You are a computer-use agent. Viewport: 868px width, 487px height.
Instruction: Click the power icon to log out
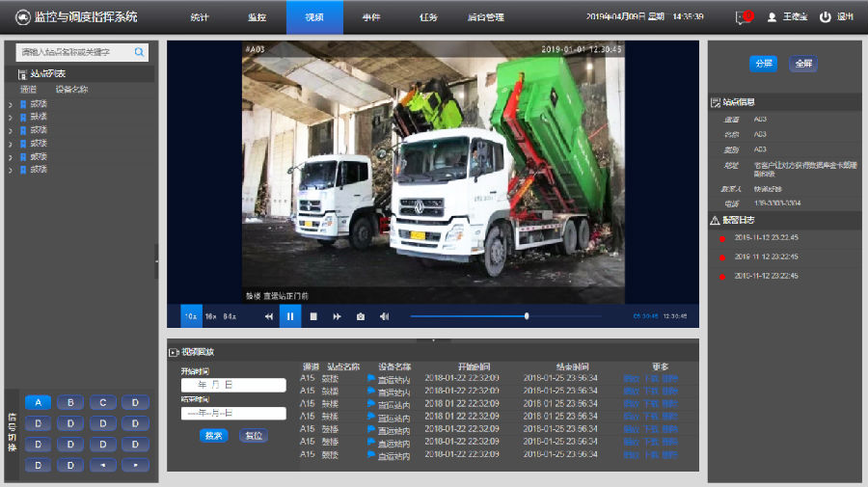pyautogui.click(x=825, y=17)
